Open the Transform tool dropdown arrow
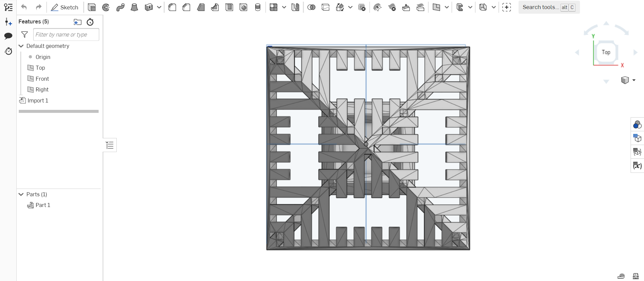644x281 pixels. coord(351,7)
